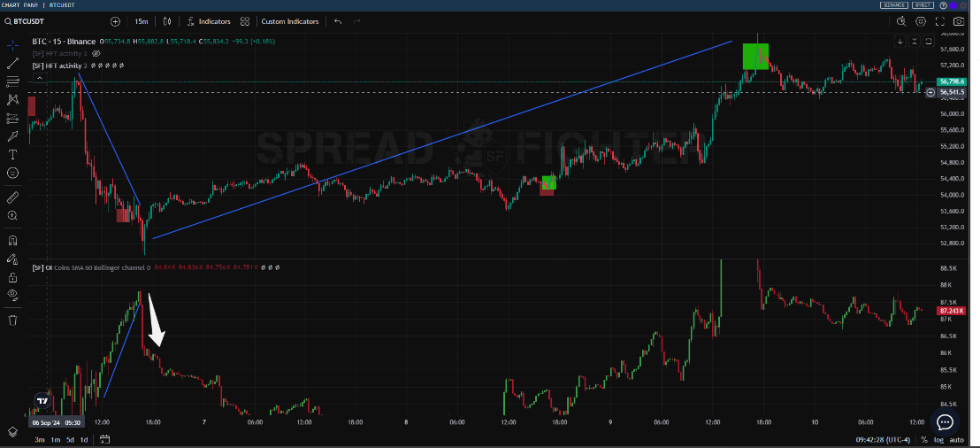The image size is (980, 448).
Task: Open the 15m timeframe dropdown
Action: (x=142, y=21)
